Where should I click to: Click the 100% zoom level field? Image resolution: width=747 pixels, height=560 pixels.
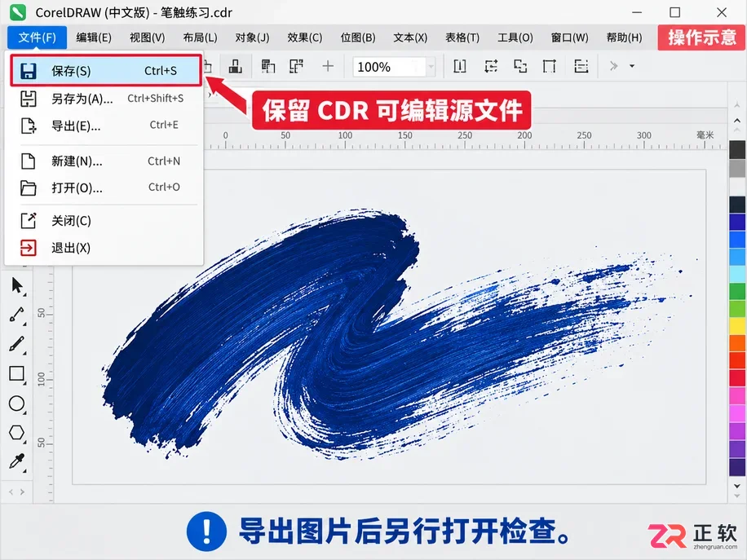pos(389,67)
